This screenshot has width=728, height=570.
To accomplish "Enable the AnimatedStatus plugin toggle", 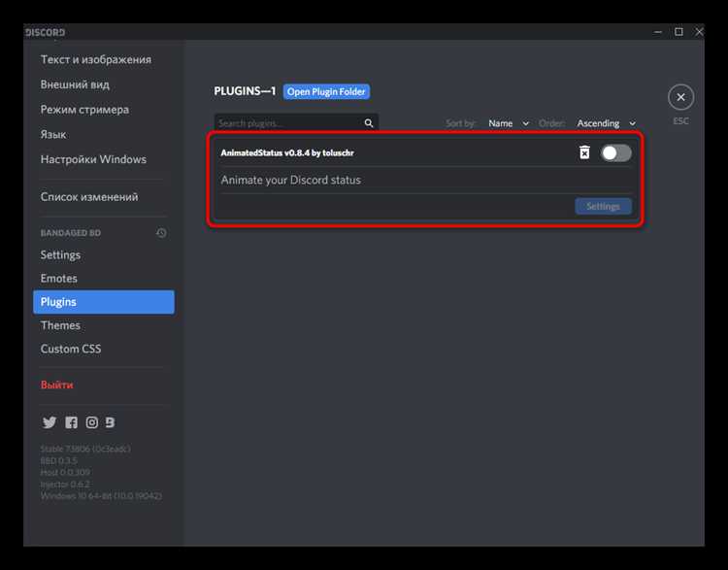I will [x=615, y=152].
